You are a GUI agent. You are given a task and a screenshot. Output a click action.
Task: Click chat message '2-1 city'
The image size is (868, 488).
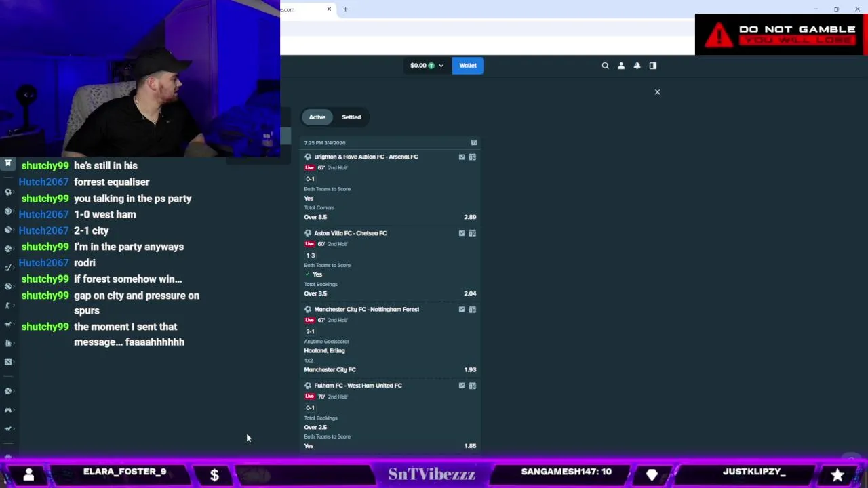(x=92, y=230)
